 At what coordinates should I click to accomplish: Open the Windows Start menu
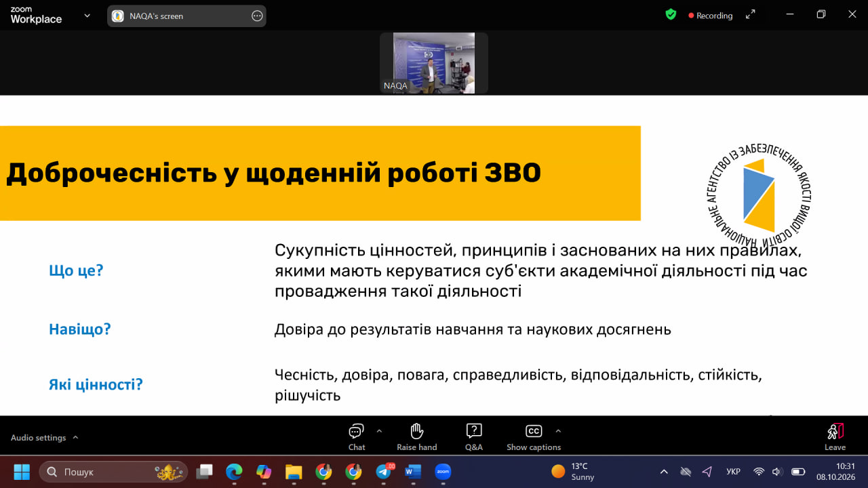point(22,471)
